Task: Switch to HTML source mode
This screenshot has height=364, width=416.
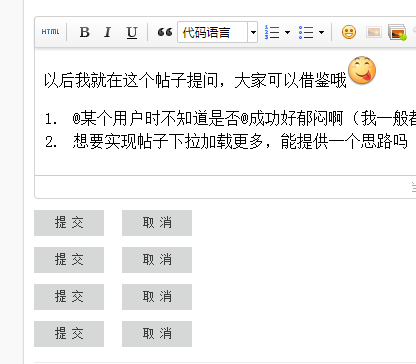Action: tap(50, 32)
